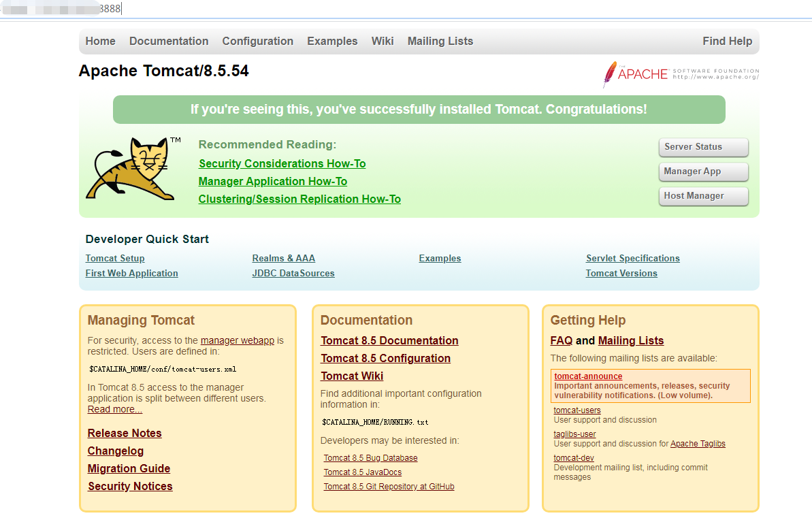Open the Migration Guide link

[x=129, y=468]
